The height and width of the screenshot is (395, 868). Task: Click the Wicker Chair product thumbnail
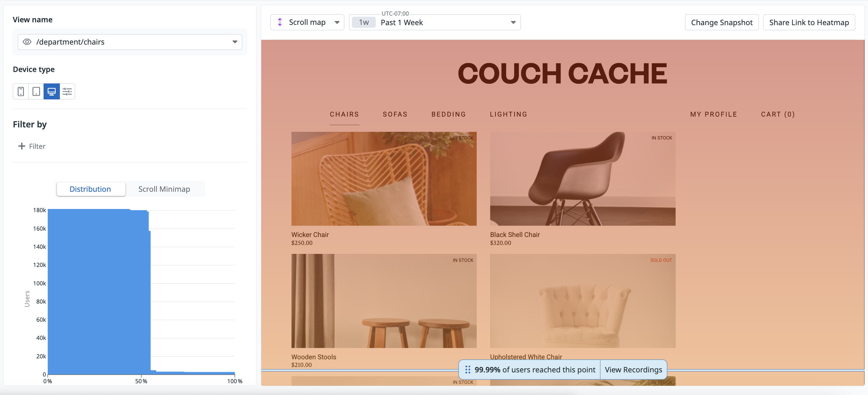384,179
